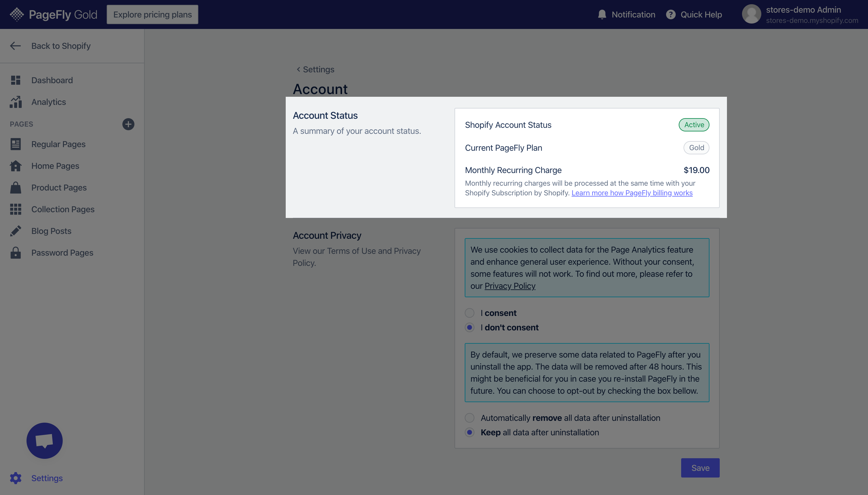Click the $19.00 monthly charge value
868x495 pixels.
[697, 170]
